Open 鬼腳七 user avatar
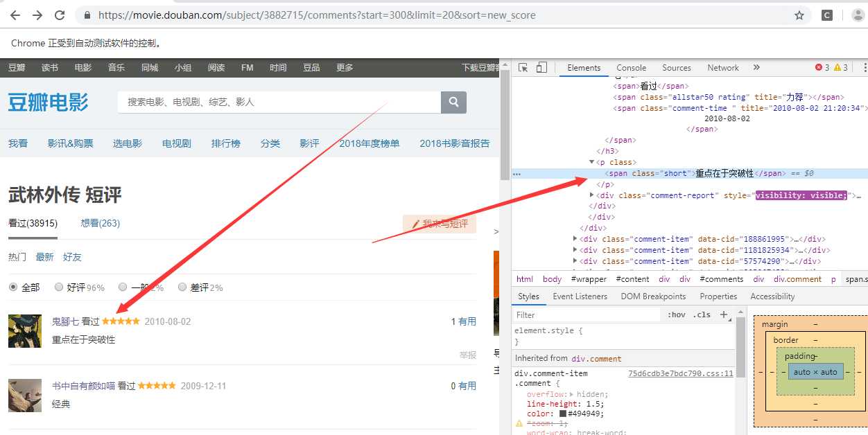This screenshot has width=868, height=435. point(25,331)
